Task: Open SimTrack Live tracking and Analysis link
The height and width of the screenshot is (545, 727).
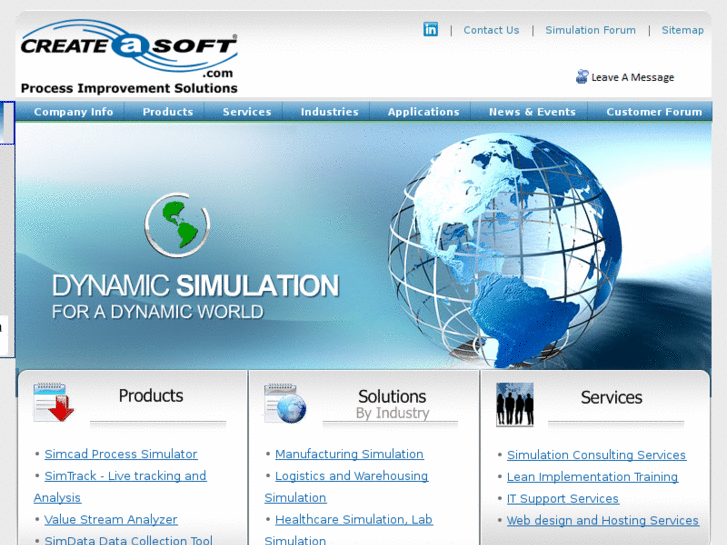Action: pyautogui.click(x=125, y=476)
